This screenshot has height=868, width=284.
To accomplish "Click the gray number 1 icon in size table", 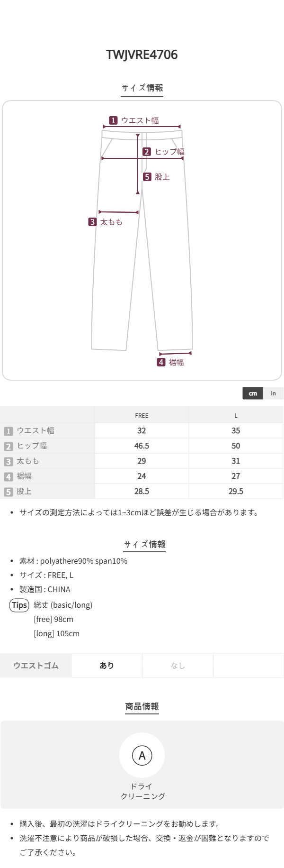I will (x=8, y=431).
